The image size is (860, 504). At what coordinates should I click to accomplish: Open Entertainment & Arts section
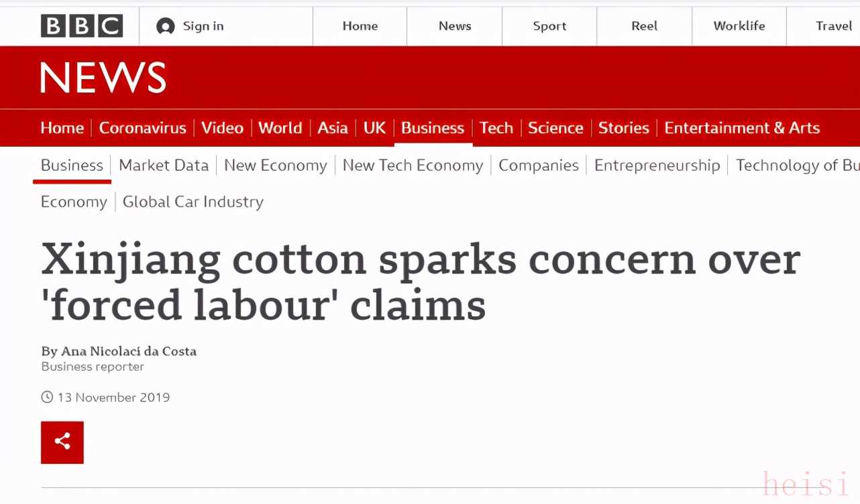click(x=742, y=128)
